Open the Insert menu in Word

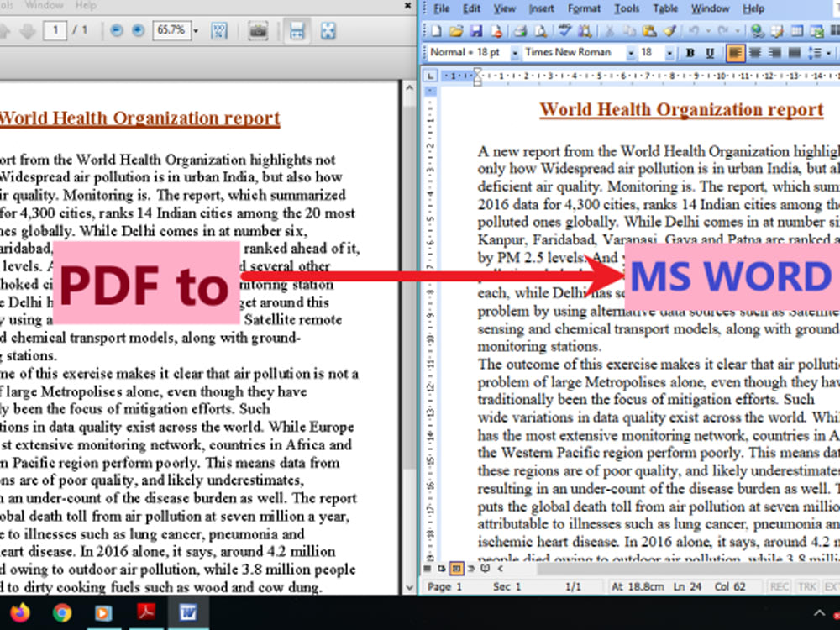541,8
